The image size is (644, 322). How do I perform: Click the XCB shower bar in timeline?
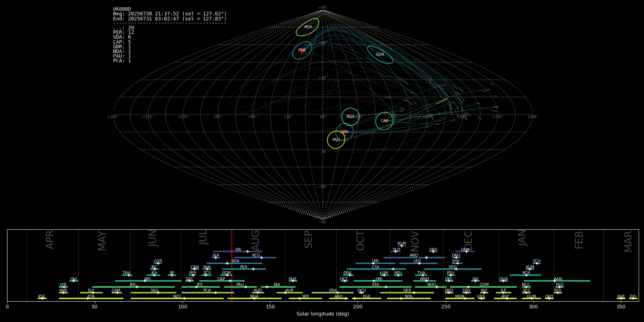click(525, 275)
